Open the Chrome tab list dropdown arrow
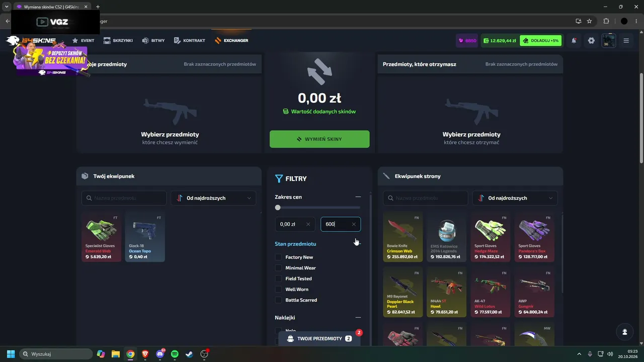 coord(7,7)
